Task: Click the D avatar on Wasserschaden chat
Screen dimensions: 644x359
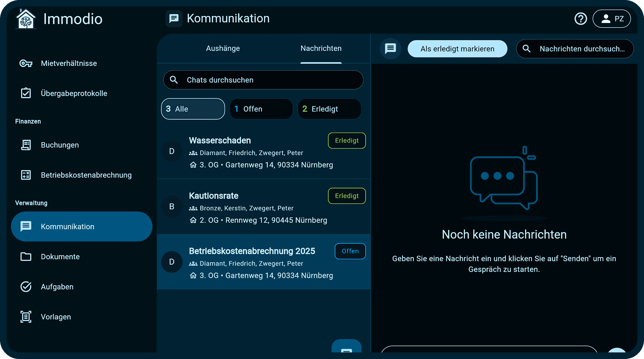Action: click(172, 151)
